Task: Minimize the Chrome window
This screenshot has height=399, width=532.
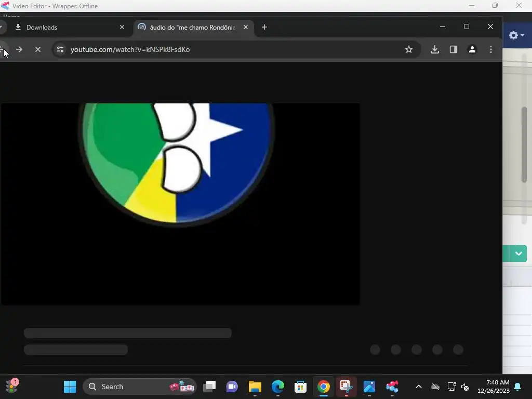Action: point(443,27)
